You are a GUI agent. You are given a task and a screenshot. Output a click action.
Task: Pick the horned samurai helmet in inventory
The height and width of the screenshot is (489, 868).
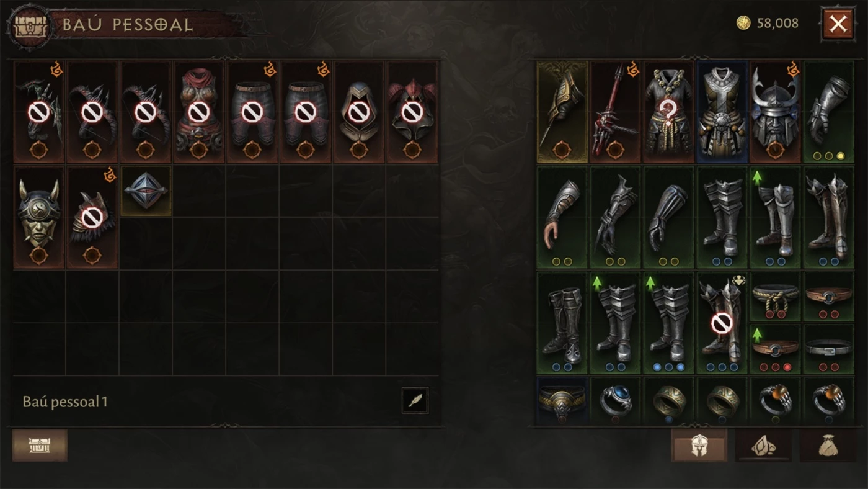click(776, 112)
